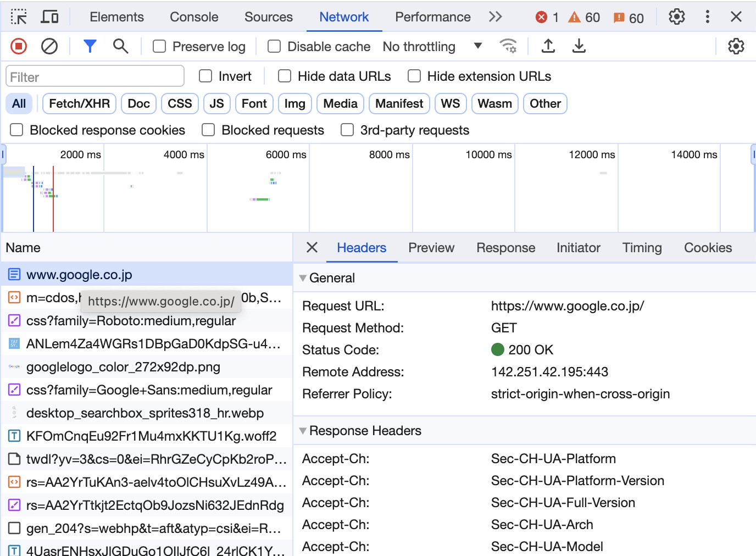Filter requests by CSS type

click(x=180, y=103)
